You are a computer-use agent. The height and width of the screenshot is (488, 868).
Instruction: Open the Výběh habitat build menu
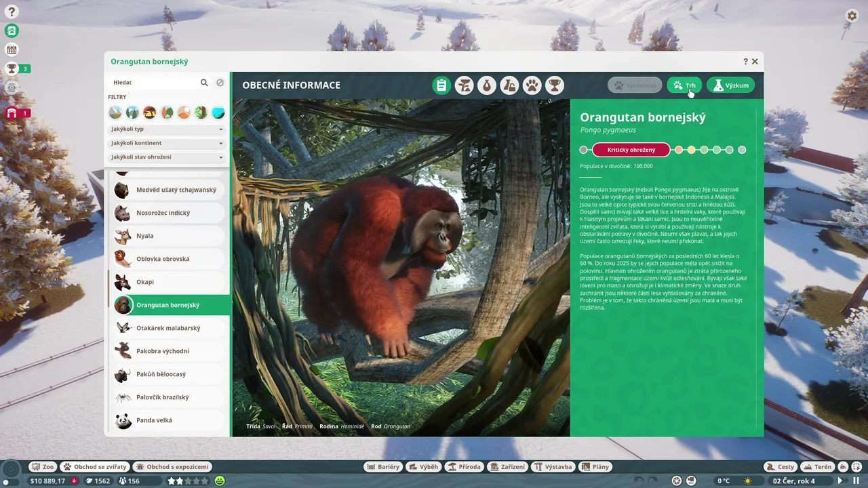pyautogui.click(x=424, y=467)
